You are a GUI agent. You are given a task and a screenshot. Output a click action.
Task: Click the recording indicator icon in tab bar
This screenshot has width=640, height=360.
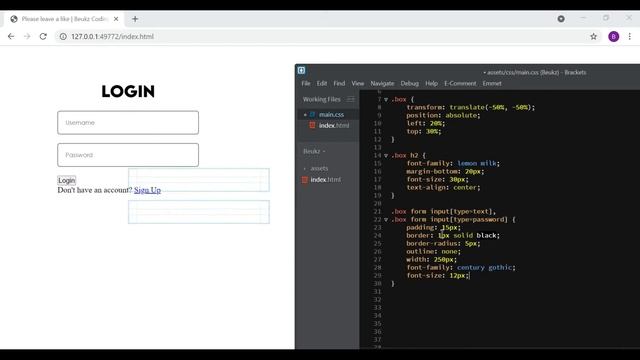pyautogui.click(x=561, y=19)
